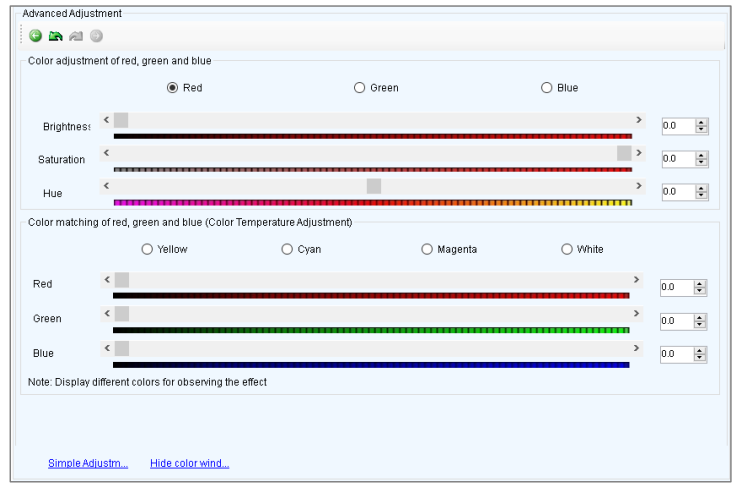Click the Green matching value input field
This screenshot has width=736, height=486.
[x=677, y=321]
